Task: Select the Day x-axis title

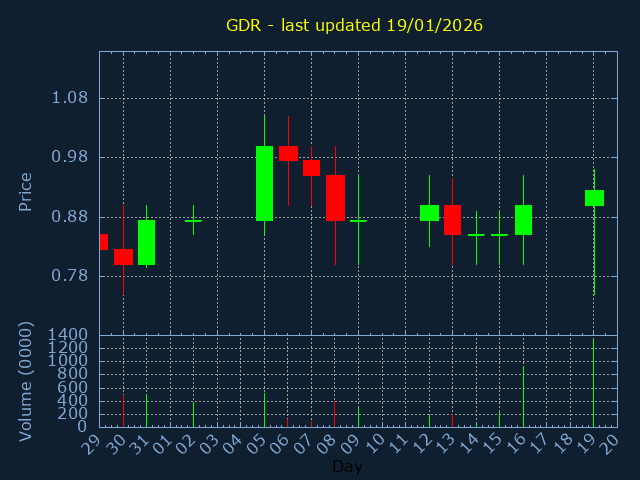Action: 347,467
